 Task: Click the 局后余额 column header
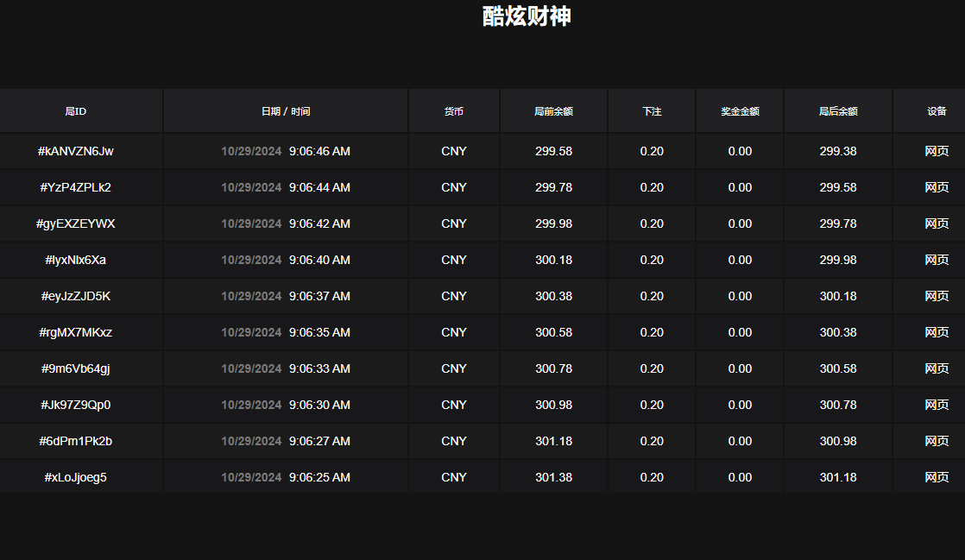coord(837,110)
